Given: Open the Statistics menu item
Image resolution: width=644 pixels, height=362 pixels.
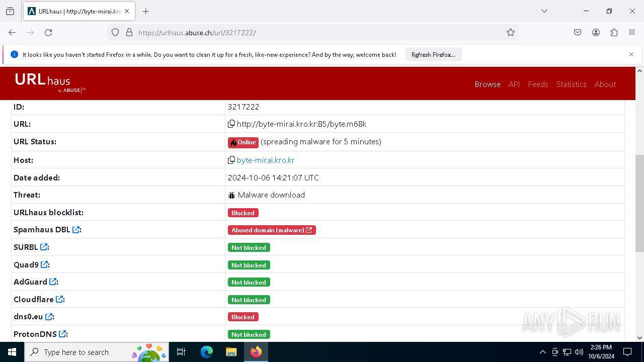Looking at the screenshot, I should [x=572, y=84].
